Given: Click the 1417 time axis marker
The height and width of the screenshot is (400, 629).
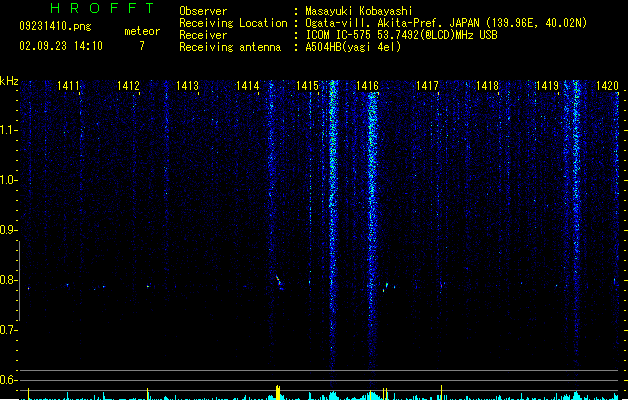Looking at the screenshot, I should (427, 86).
